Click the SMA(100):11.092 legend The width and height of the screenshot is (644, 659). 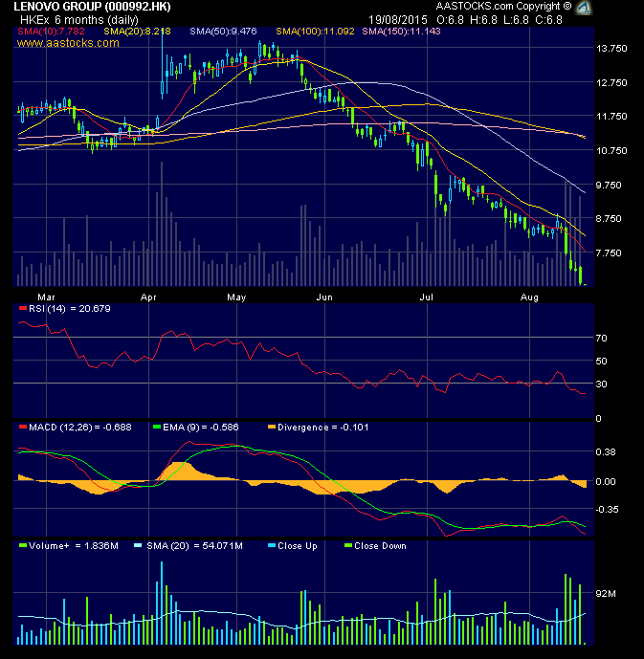[315, 32]
